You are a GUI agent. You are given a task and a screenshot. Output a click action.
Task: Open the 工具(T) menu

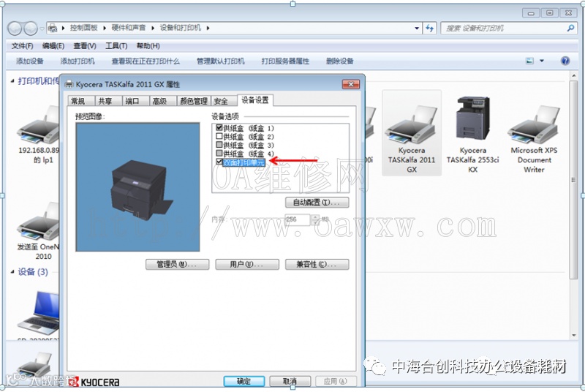[116, 46]
